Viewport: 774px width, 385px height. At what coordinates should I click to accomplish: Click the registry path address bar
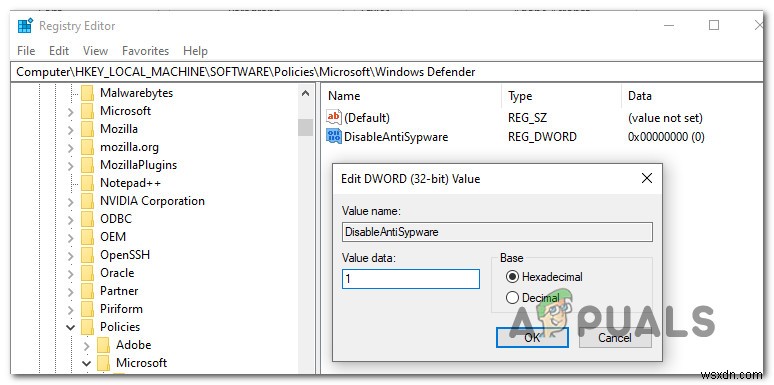pyautogui.click(x=387, y=72)
